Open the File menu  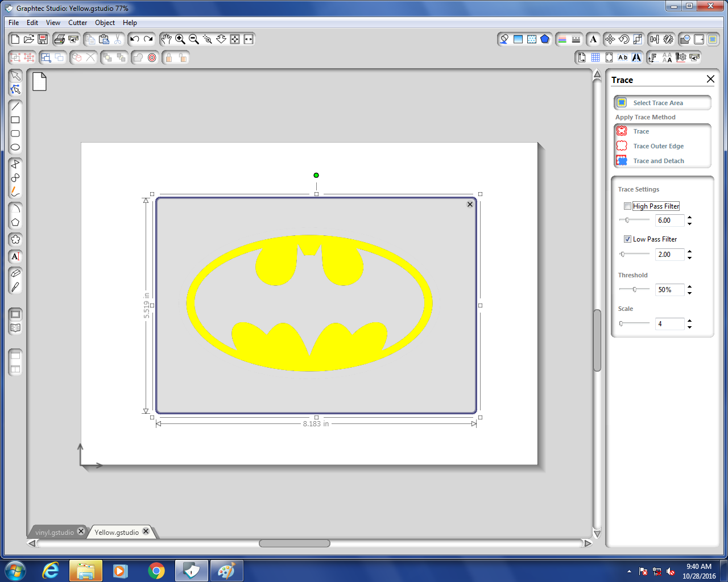14,23
